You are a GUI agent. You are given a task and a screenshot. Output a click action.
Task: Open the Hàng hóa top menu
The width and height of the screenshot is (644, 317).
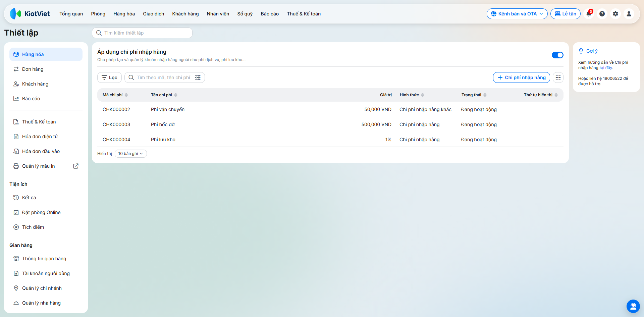(124, 14)
